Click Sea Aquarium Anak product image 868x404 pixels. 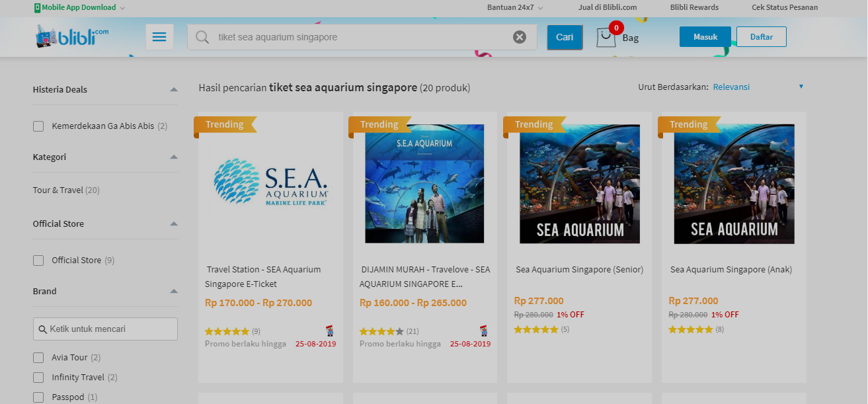(x=734, y=184)
